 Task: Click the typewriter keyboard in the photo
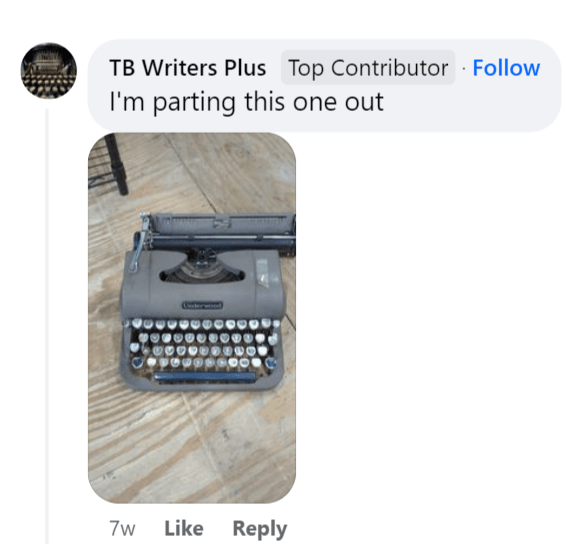tap(204, 344)
